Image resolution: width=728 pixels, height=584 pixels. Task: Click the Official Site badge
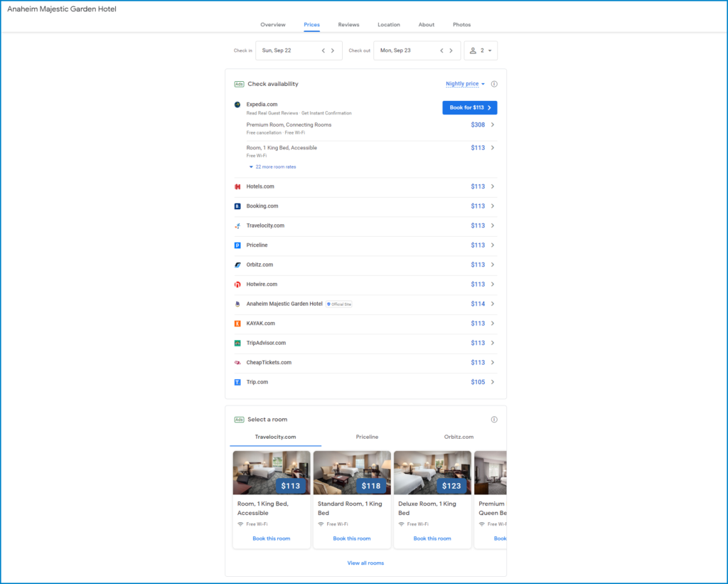point(339,304)
